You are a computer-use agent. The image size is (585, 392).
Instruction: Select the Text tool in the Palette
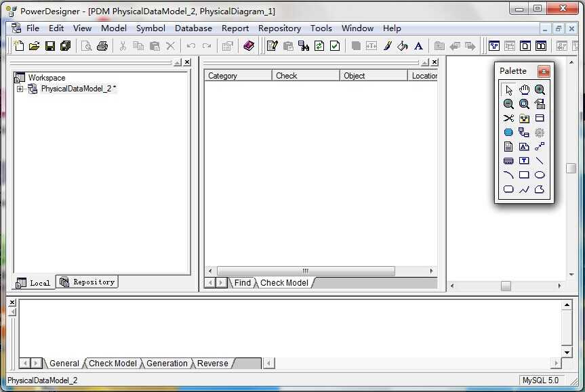tap(524, 160)
